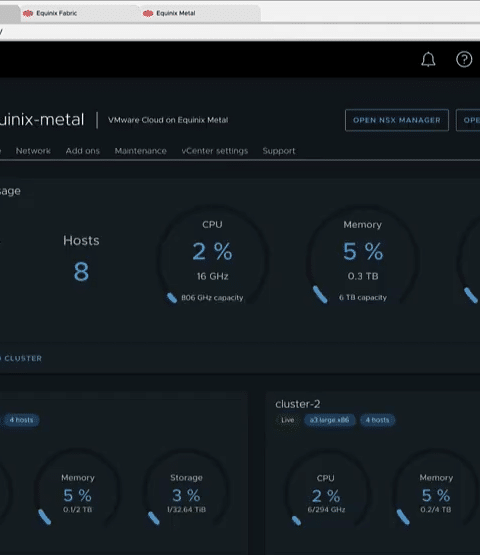Click the 4 hosts badge on cluster-2

coord(377,420)
